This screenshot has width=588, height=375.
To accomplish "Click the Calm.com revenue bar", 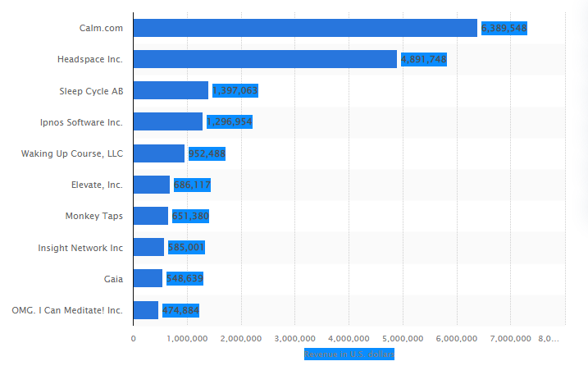I will pos(305,28).
